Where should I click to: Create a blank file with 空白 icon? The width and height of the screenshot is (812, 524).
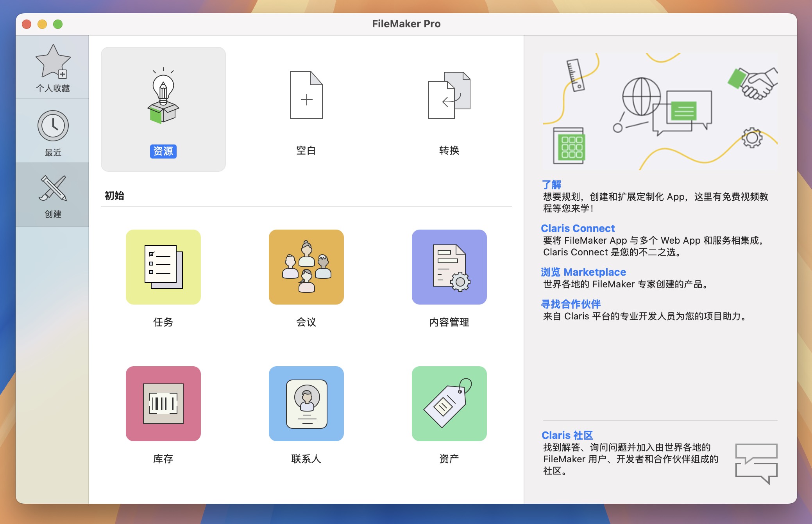point(306,95)
